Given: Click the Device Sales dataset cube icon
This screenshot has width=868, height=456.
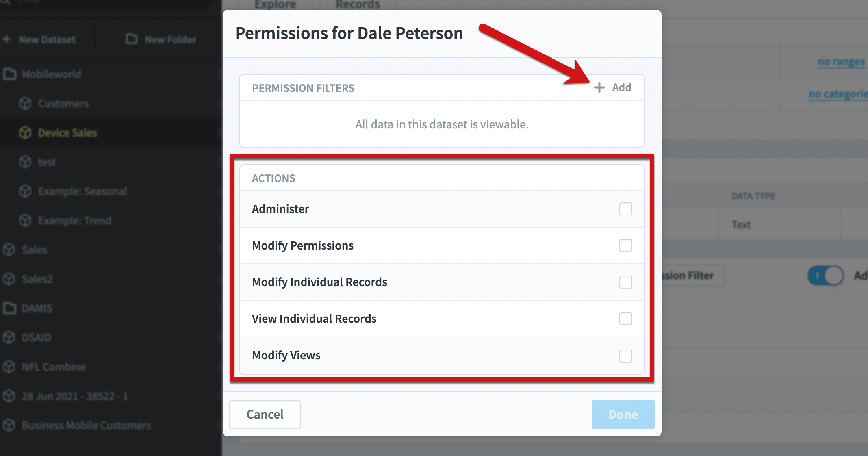Looking at the screenshot, I should 25,133.
